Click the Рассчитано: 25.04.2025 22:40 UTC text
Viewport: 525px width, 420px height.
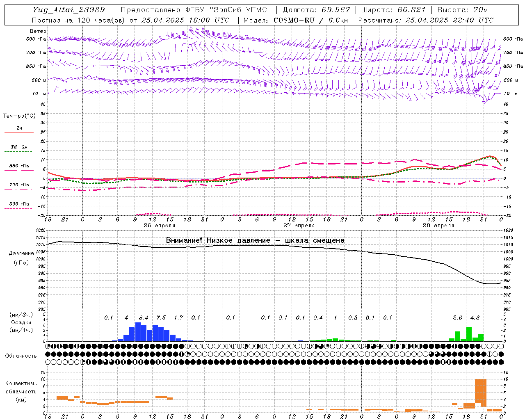[x=426, y=20]
